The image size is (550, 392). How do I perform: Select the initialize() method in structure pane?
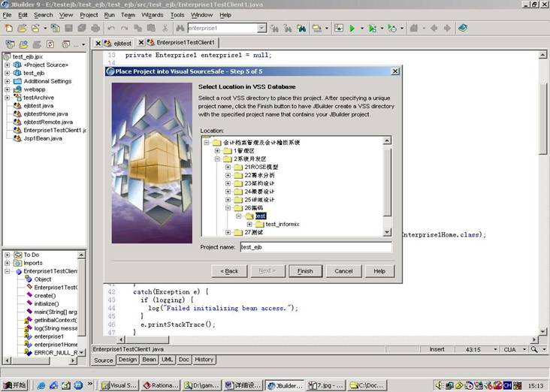point(47,303)
